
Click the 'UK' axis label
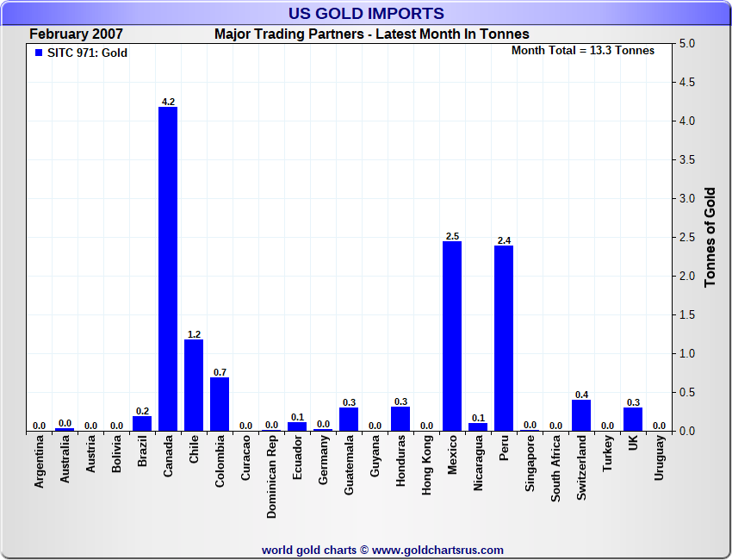pos(633,443)
